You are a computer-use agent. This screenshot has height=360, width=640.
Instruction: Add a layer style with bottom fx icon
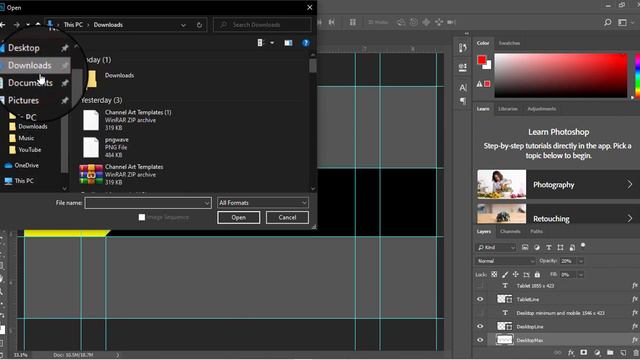click(571, 353)
